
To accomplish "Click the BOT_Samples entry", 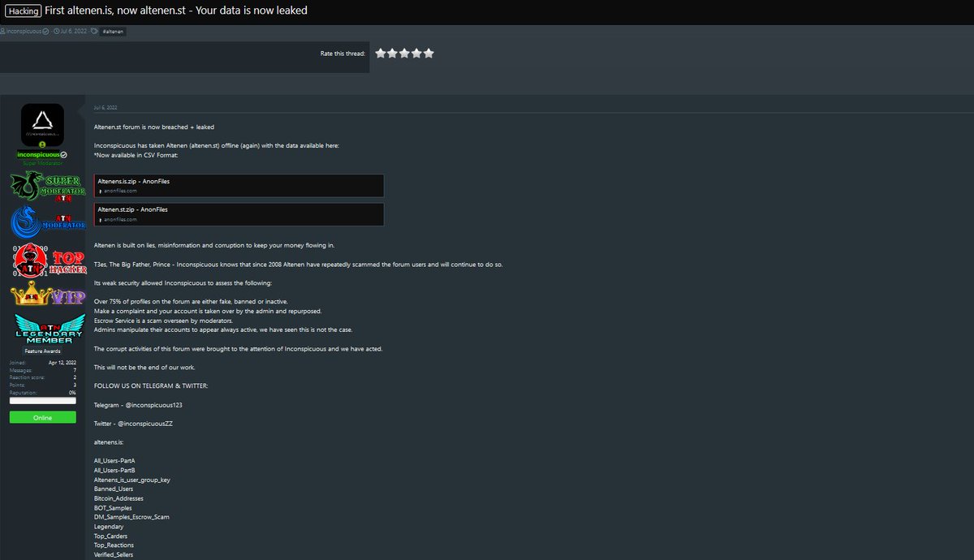I will coord(113,507).
